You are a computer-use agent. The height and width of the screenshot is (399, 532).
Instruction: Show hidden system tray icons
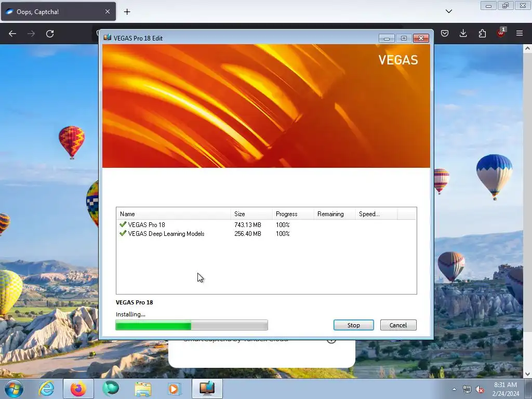click(454, 389)
